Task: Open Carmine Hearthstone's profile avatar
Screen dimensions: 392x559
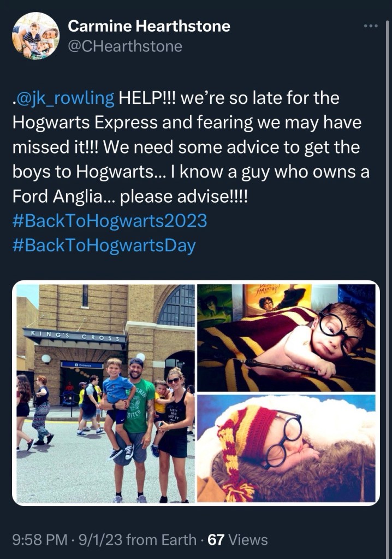Action: click(x=35, y=36)
